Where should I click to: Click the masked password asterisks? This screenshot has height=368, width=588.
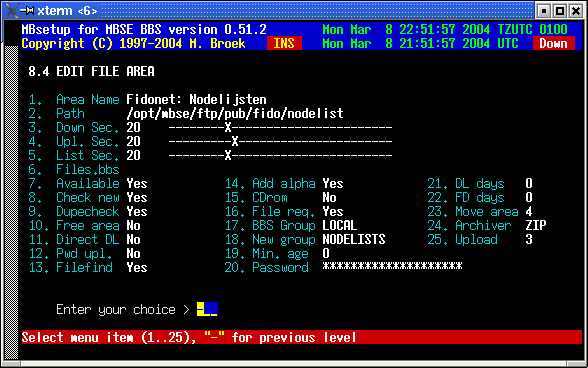click(392, 266)
